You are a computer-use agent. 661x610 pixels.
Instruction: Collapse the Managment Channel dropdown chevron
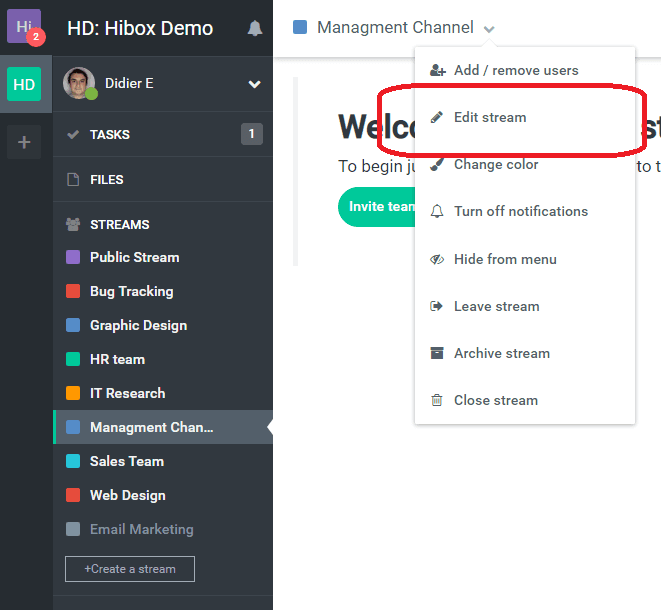pyautogui.click(x=489, y=29)
